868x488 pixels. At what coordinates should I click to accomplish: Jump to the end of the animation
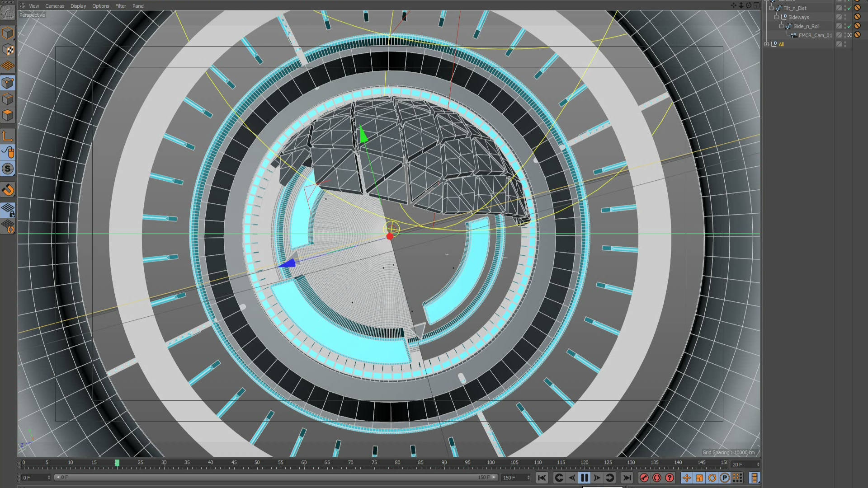click(627, 478)
